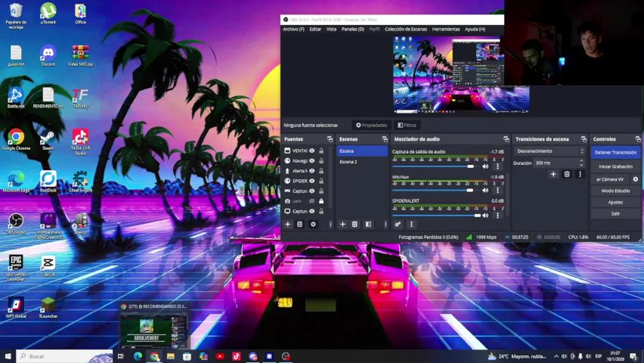
Task: Mute Captura de salida de audio speaker
Action: point(485,166)
